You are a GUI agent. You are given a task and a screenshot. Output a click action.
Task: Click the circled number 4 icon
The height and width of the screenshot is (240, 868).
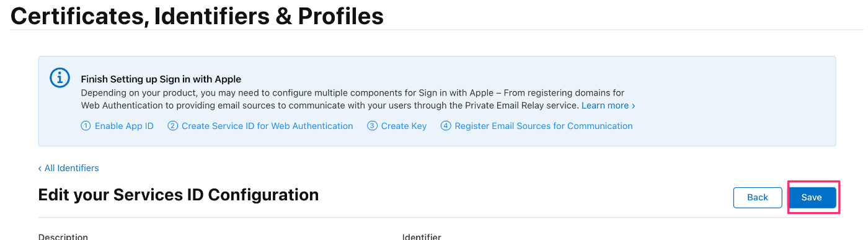(446, 126)
